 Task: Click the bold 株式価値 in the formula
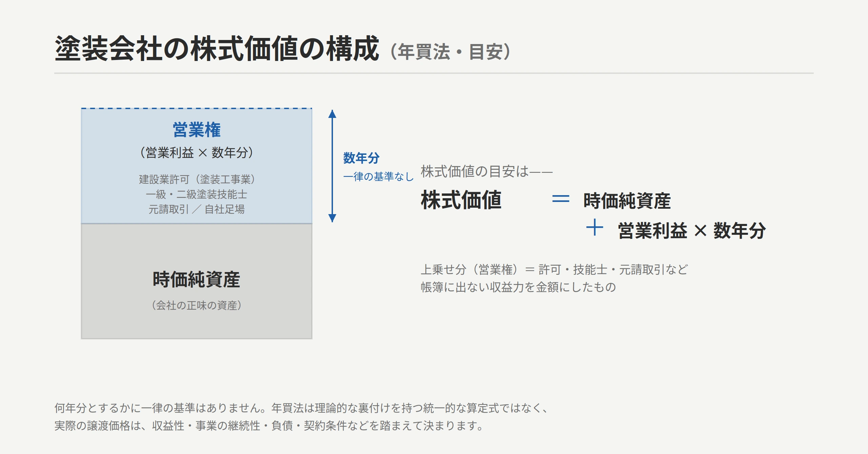pyautogui.click(x=461, y=200)
